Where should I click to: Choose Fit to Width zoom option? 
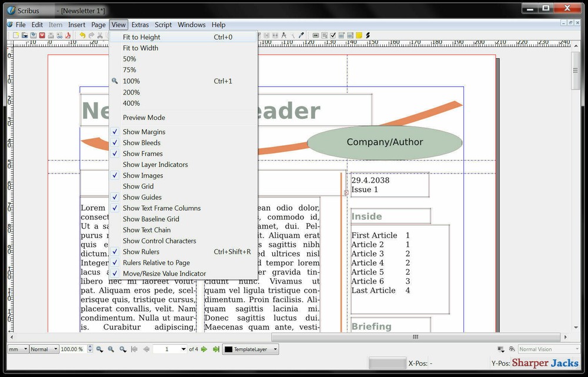pos(140,48)
